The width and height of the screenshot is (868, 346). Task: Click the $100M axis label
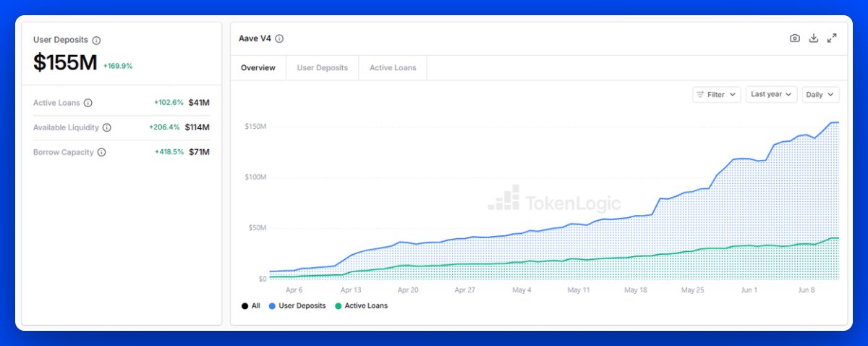[x=257, y=177]
